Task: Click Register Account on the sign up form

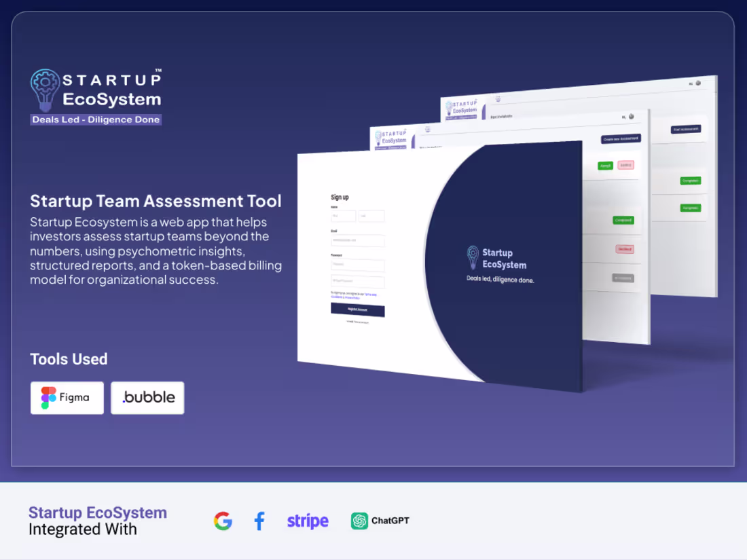Action: (358, 310)
